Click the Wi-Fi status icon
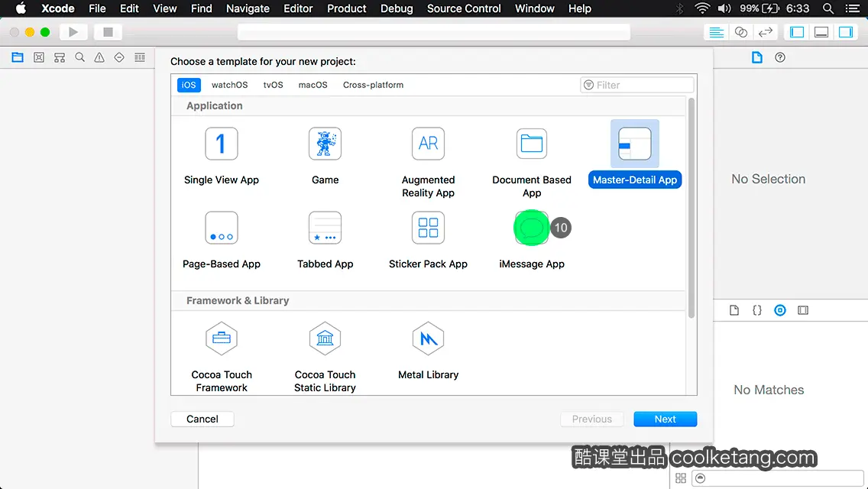 (x=702, y=8)
